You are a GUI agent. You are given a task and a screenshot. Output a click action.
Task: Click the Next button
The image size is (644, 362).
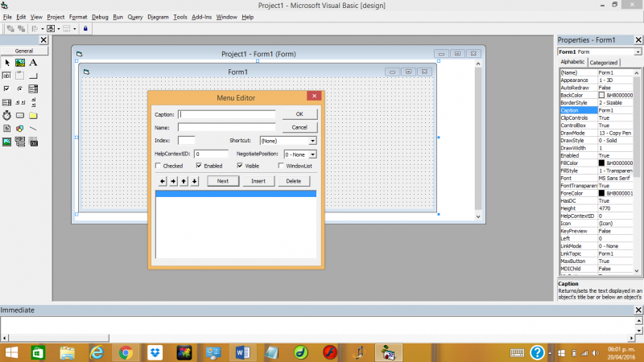click(223, 181)
